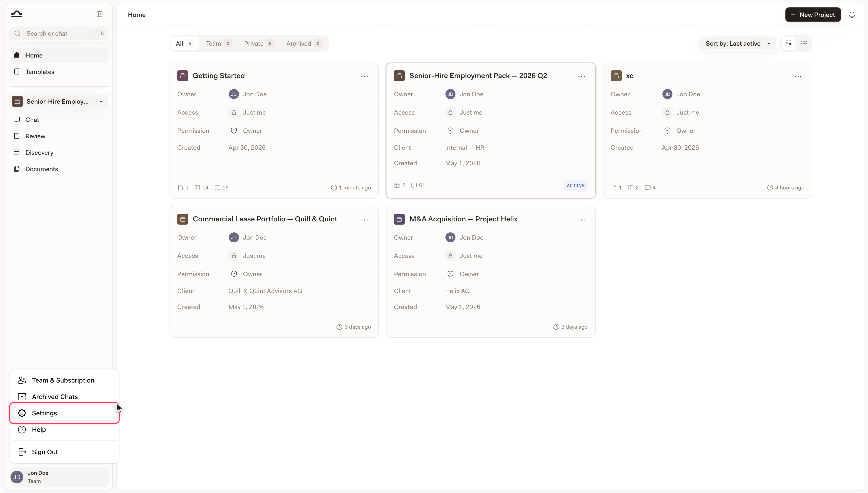Open Commercial Lease Portfolio card options menu
Screen dimensions: 868x493
(365, 220)
